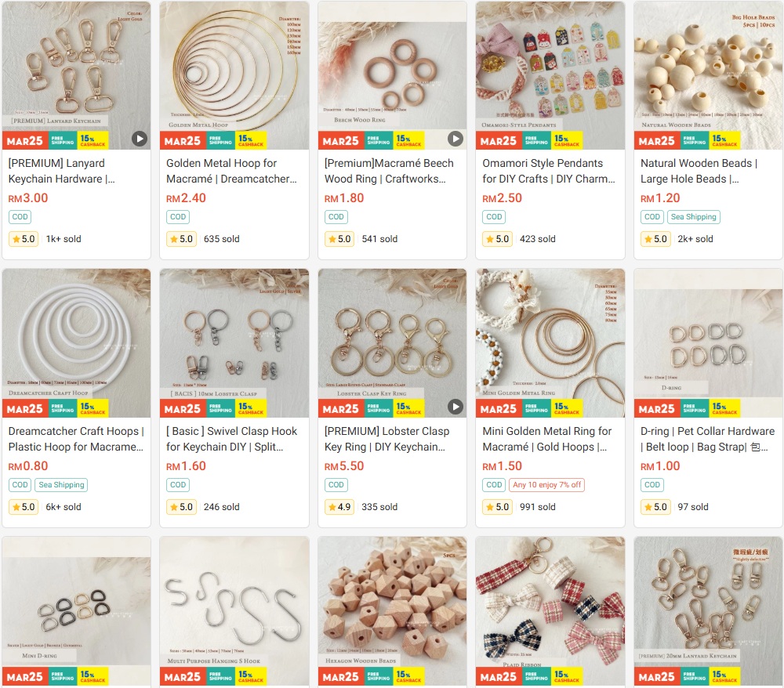Open Multi Purpose Hanging S Hook image

click(234, 610)
